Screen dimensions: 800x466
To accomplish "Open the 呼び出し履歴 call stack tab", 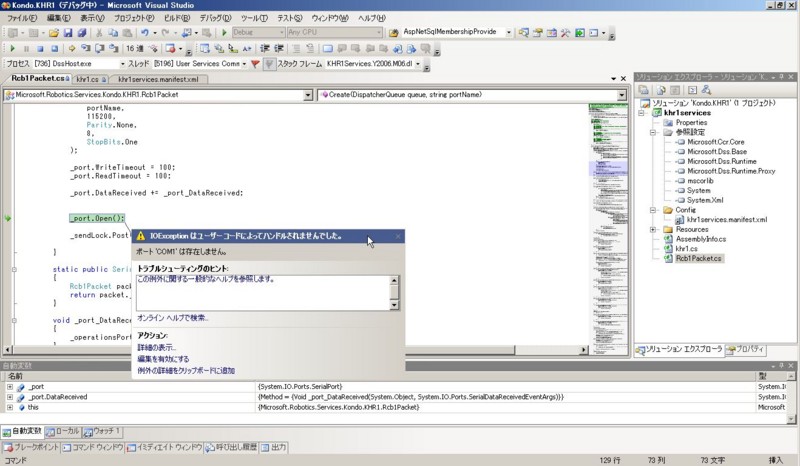I will click(231, 448).
